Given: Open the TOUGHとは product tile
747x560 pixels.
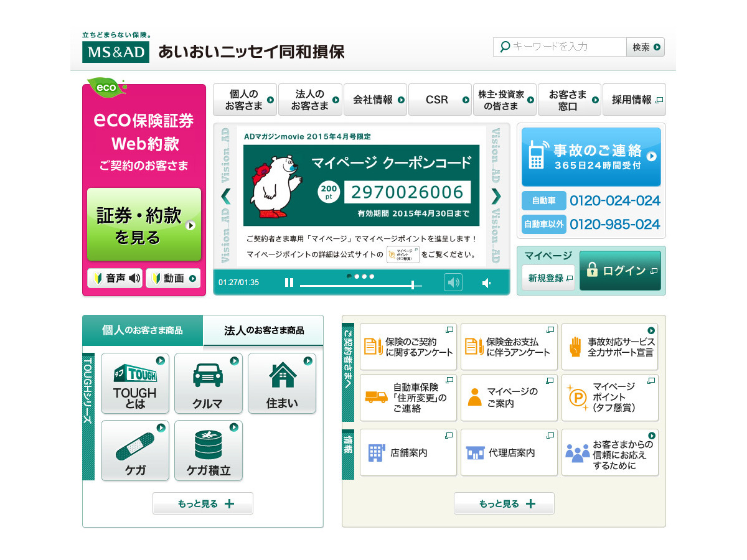Looking at the screenshot, I should [x=134, y=383].
